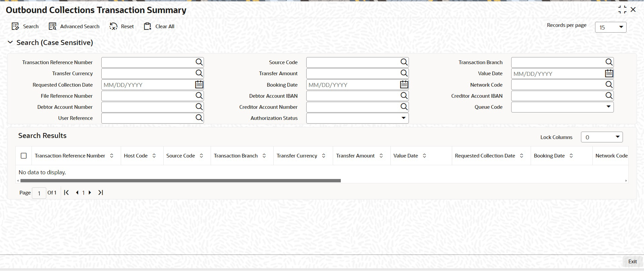Open lookup for Source Code field
Image resolution: width=644 pixels, height=271 pixels.
click(404, 62)
